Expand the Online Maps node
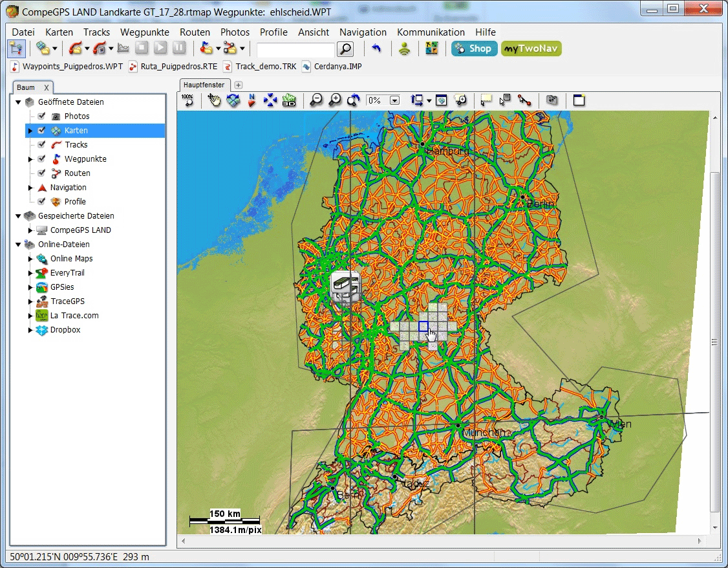The height and width of the screenshot is (568, 728). pyautogui.click(x=30, y=259)
